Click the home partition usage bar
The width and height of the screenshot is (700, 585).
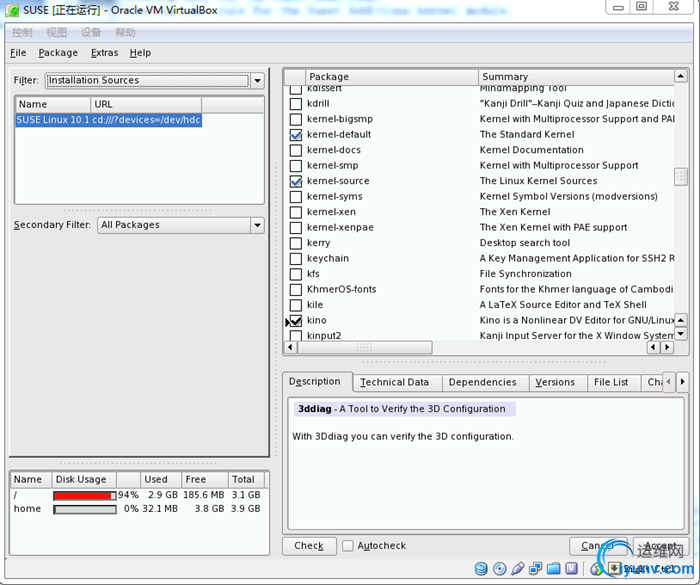pos(84,509)
